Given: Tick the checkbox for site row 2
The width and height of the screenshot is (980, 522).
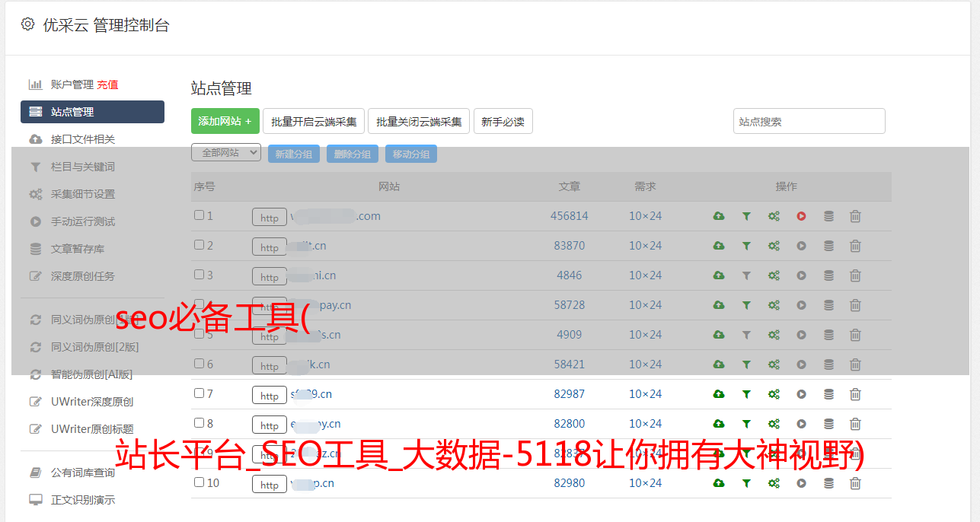Looking at the screenshot, I should click(x=199, y=245).
